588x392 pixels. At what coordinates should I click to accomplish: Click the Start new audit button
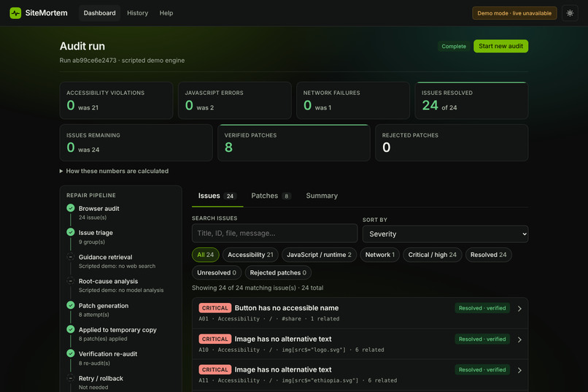(x=500, y=46)
